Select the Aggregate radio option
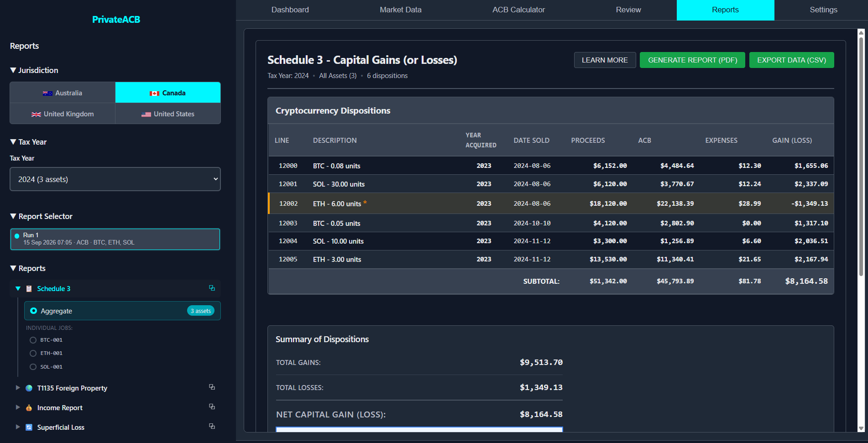868x443 pixels. (33, 311)
